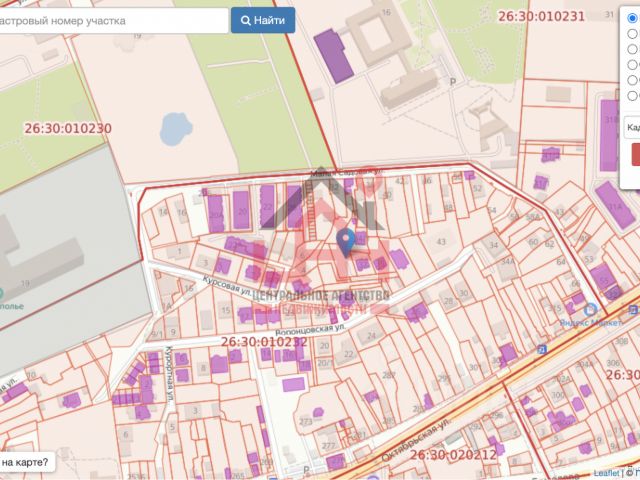The image size is (640, 480).
Task: Click the bus stop icon on Октябрьская street
Action: 542,349
